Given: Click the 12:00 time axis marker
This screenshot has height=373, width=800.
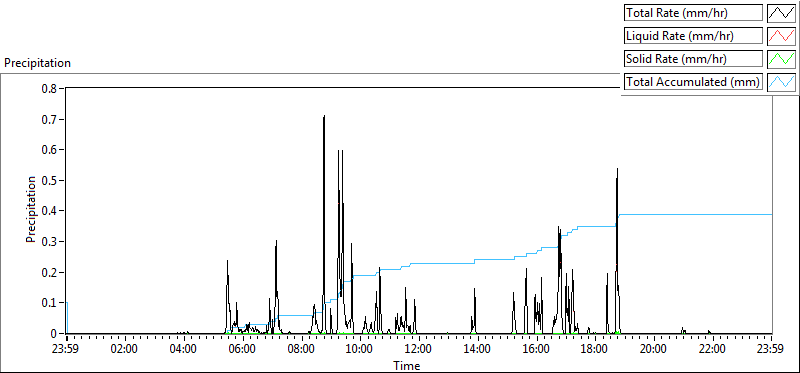Looking at the screenshot, I should pyautogui.click(x=419, y=350).
